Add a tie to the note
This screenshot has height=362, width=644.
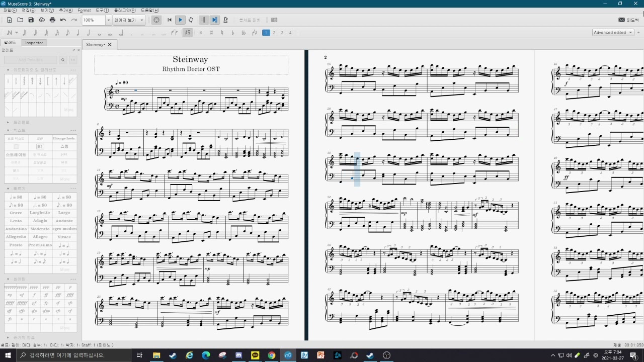tap(174, 33)
